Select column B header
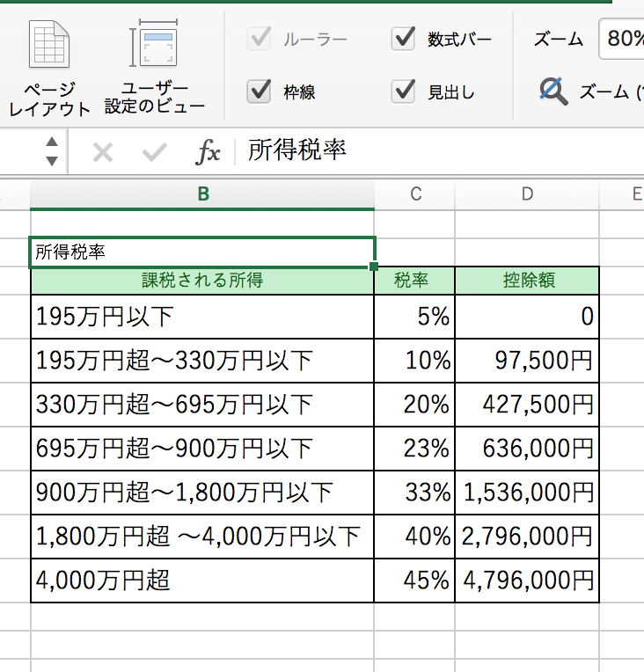Viewport: 644px width, 672px height. [x=202, y=194]
